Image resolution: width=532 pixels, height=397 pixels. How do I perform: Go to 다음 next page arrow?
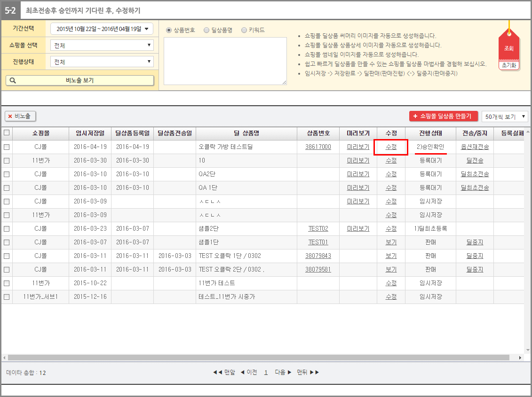coord(283,373)
